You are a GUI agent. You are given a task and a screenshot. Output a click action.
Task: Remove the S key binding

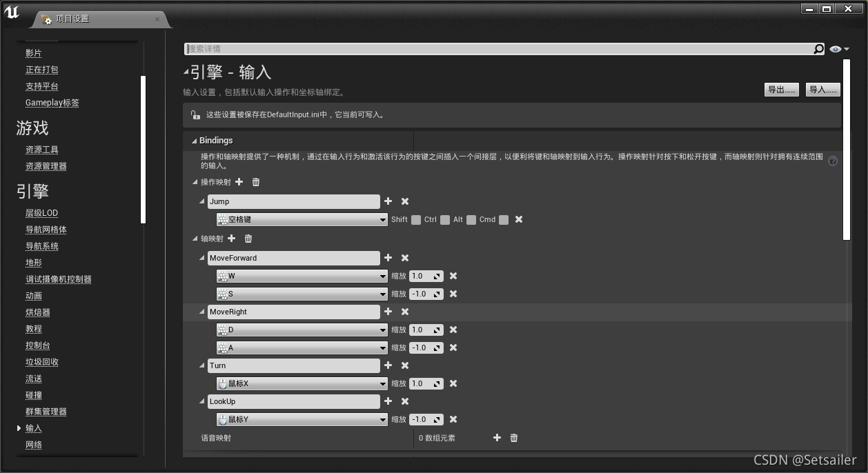[x=453, y=294]
